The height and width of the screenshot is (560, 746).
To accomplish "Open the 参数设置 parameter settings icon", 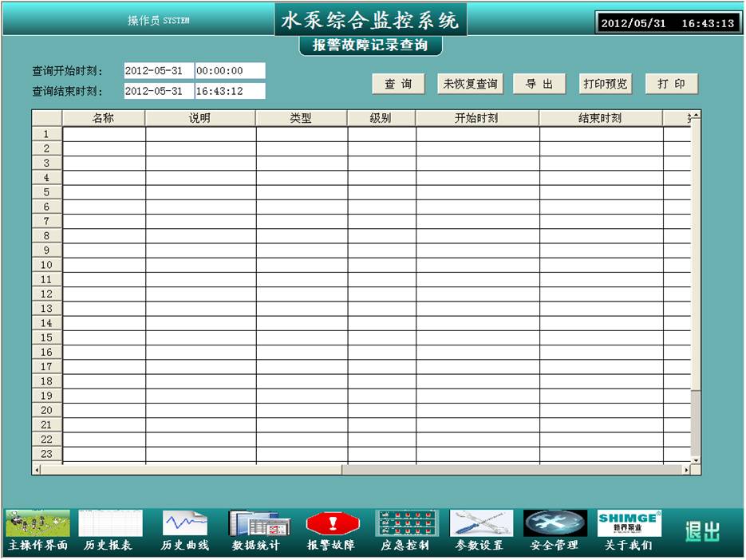I will pyautogui.click(x=481, y=524).
